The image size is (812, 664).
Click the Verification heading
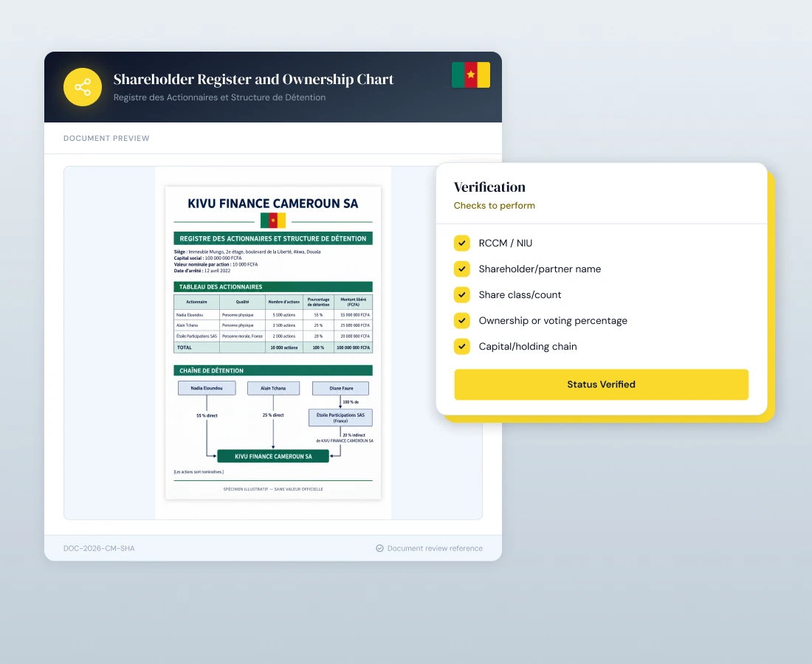tap(489, 187)
